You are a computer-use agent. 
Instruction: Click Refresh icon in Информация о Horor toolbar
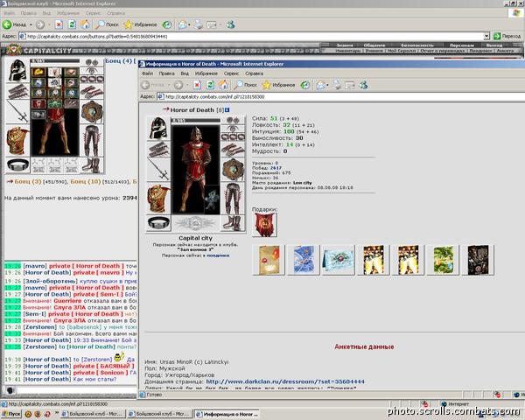coord(210,85)
